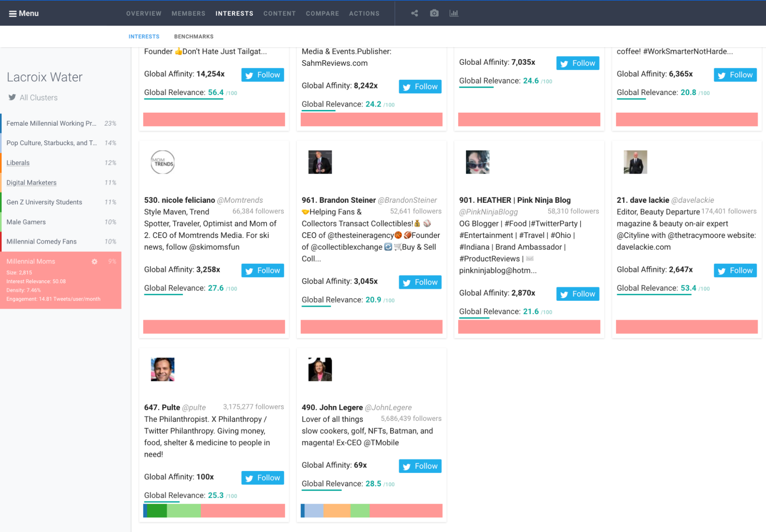The image size is (766, 532).
Task: Switch to Benchmarks sub-tab
Action: pos(194,36)
